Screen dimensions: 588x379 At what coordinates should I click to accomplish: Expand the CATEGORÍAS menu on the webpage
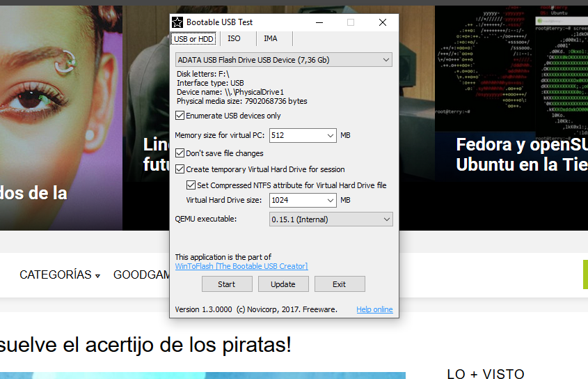60,274
